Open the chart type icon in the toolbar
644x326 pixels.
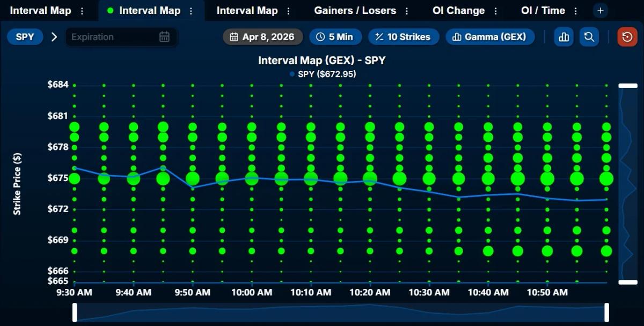563,37
